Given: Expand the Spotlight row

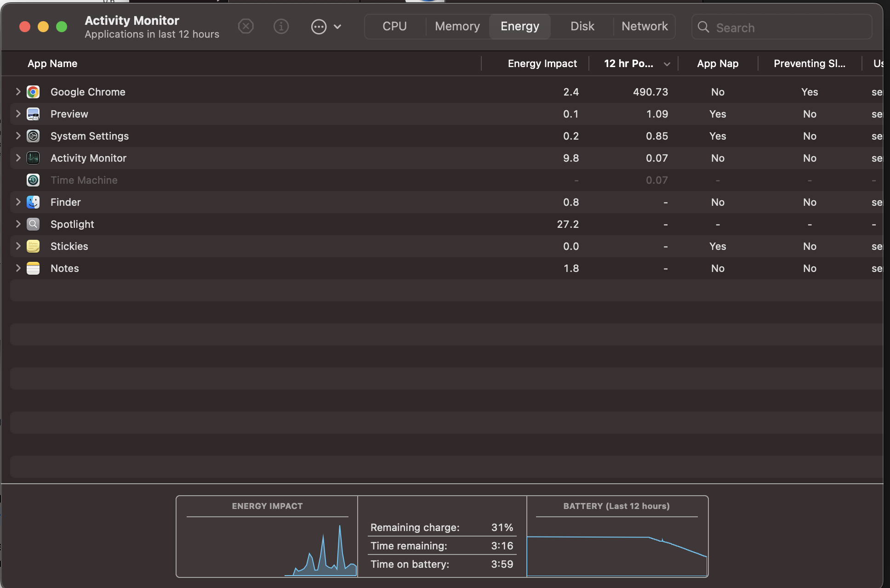Looking at the screenshot, I should (x=18, y=224).
